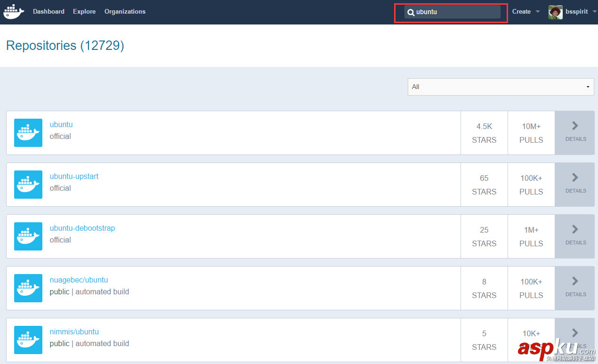The width and height of the screenshot is (598, 364).
Task: Click the whale icon of ubuntu-upstart repository
Action: pyautogui.click(x=28, y=185)
